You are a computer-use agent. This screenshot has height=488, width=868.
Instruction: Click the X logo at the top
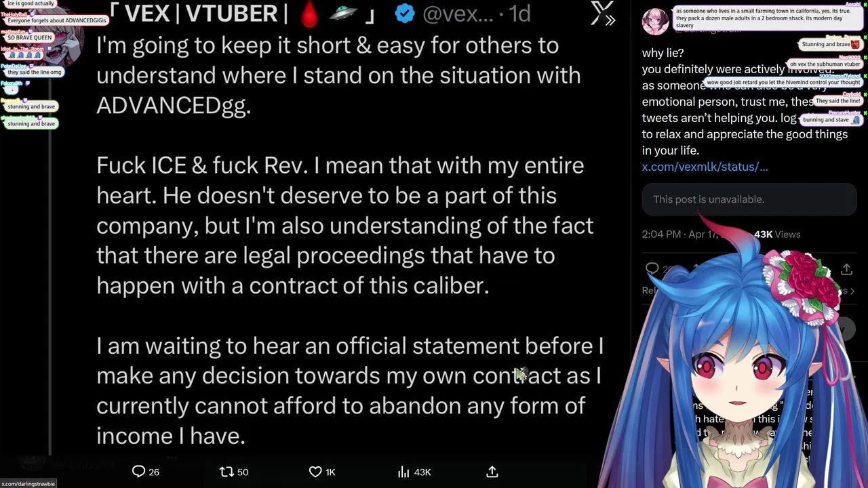point(600,12)
